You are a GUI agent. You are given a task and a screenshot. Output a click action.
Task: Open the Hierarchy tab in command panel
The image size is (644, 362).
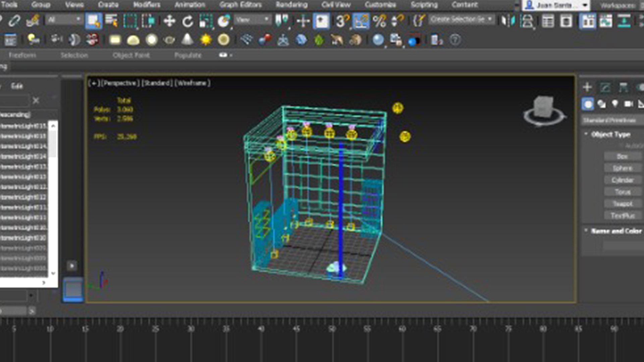(x=623, y=87)
